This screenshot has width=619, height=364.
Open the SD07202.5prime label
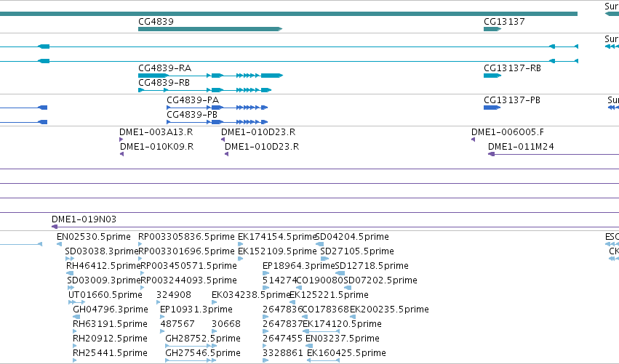click(x=380, y=280)
